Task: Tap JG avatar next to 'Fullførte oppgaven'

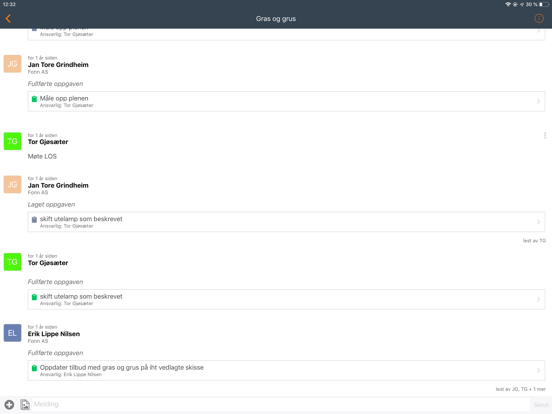Action: pos(12,64)
